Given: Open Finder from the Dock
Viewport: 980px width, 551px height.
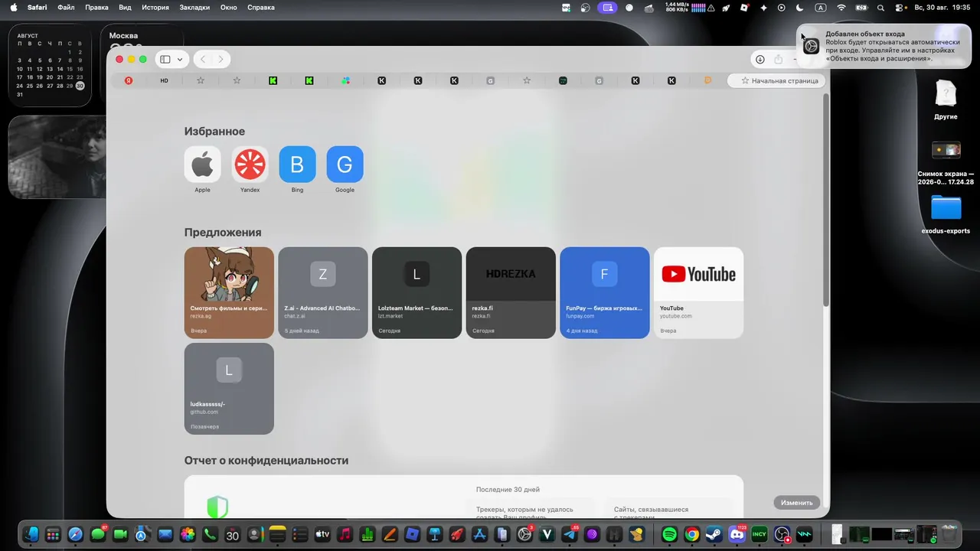Looking at the screenshot, I should pos(31,534).
